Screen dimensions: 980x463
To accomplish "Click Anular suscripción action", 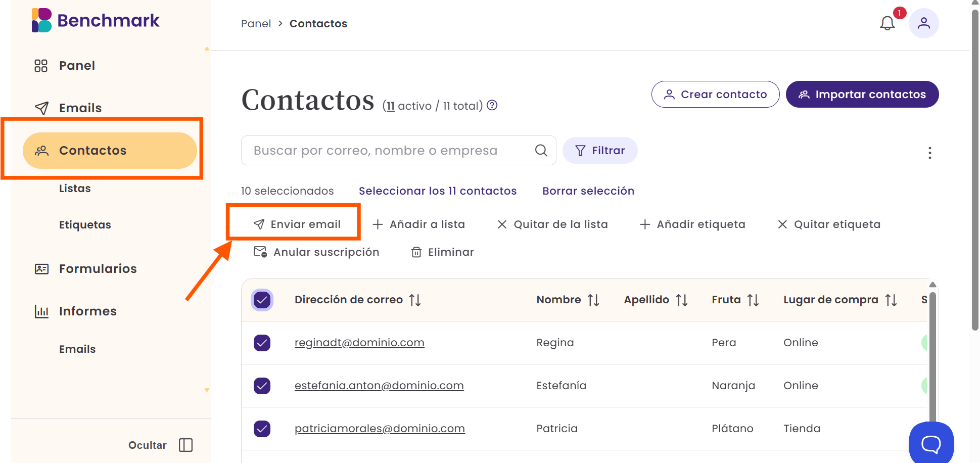I will (316, 252).
